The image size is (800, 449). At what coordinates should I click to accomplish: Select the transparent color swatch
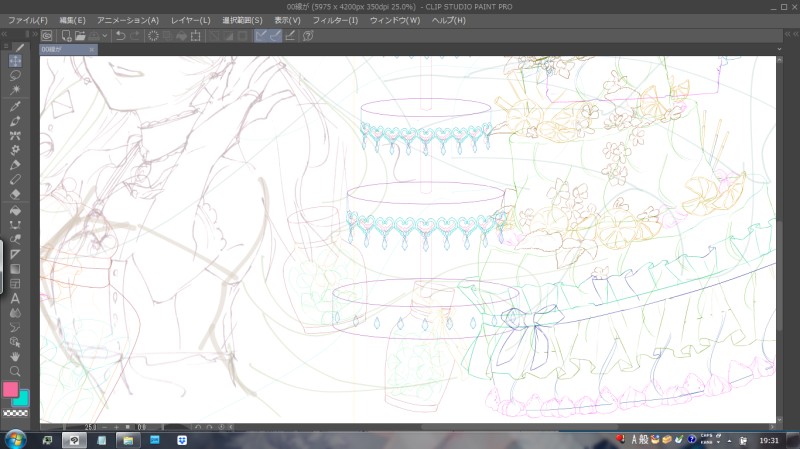[x=15, y=413]
